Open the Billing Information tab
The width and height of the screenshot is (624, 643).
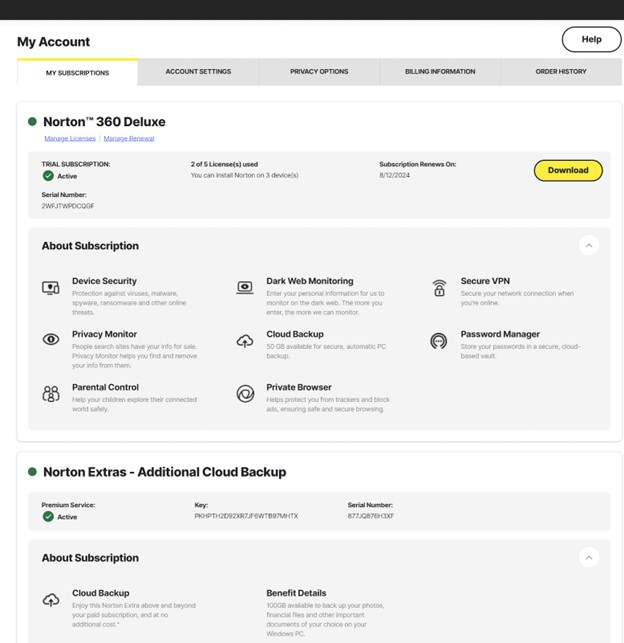pos(440,72)
